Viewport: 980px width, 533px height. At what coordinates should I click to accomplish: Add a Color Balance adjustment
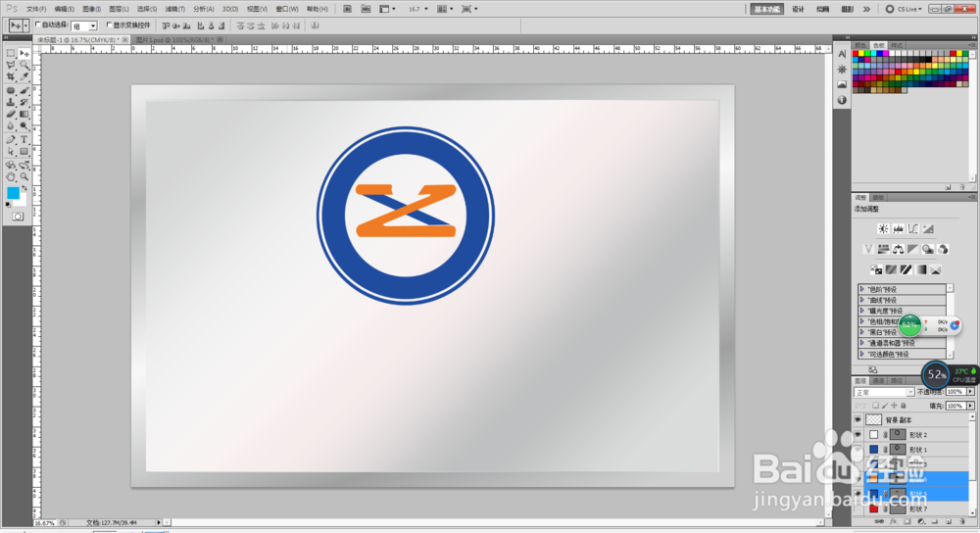898,249
